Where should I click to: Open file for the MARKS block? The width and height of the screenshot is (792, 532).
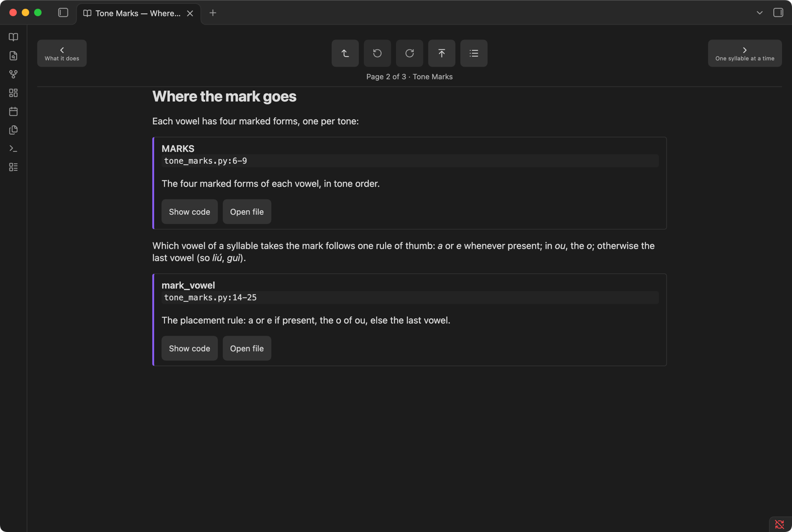[247, 212]
